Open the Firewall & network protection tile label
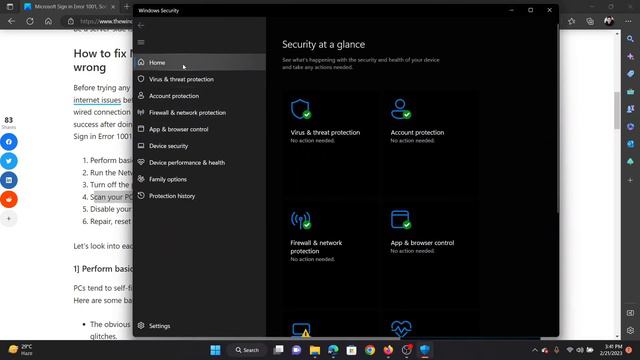The height and width of the screenshot is (360, 640). coord(316,247)
